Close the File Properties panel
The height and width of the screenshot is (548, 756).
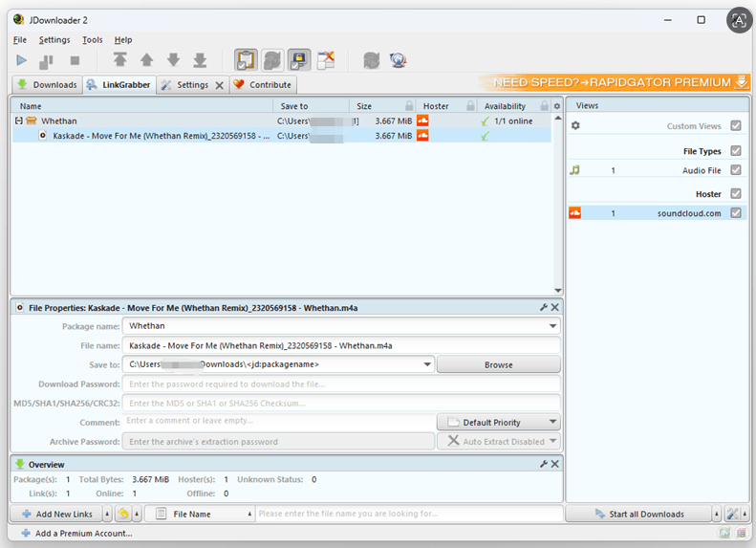tap(555, 307)
